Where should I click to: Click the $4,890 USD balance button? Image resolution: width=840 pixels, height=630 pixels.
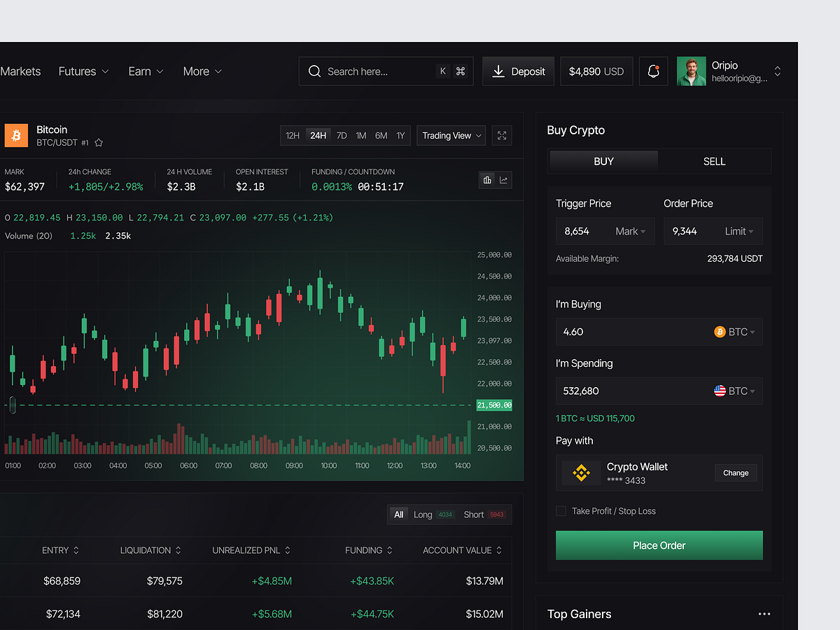click(596, 71)
